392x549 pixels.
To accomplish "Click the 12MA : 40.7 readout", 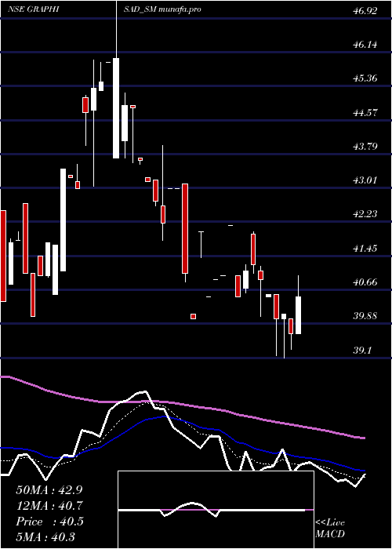I will (49, 506).
